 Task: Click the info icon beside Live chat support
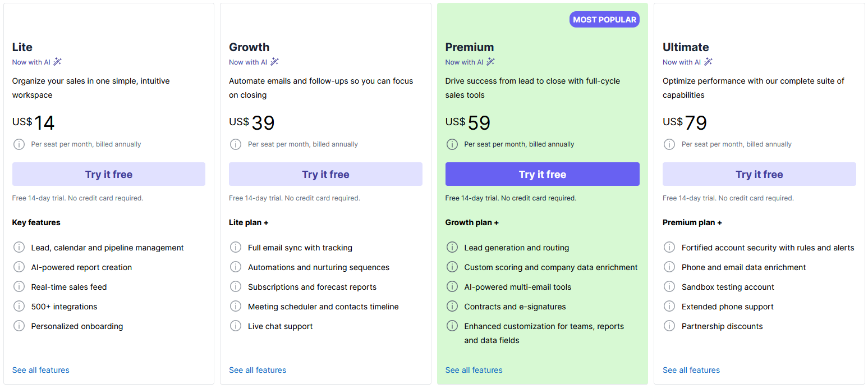click(x=236, y=326)
